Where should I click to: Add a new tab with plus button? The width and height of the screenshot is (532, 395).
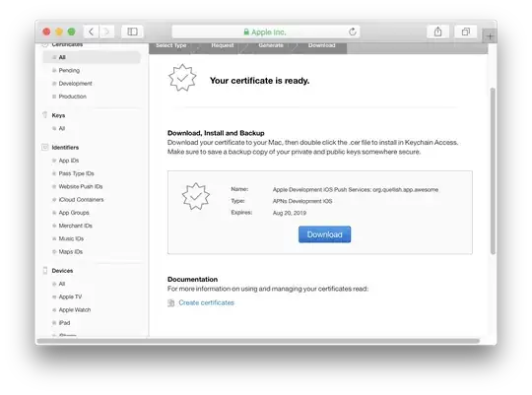490,36
